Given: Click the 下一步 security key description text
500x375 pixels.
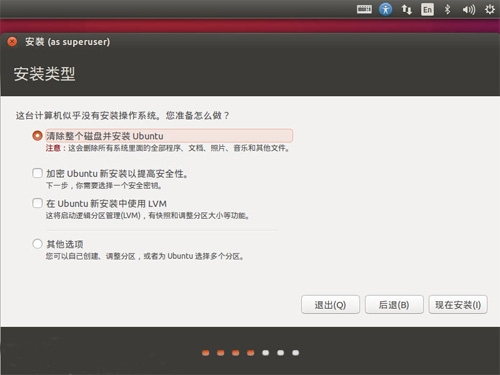Looking at the screenshot, I should [104, 186].
